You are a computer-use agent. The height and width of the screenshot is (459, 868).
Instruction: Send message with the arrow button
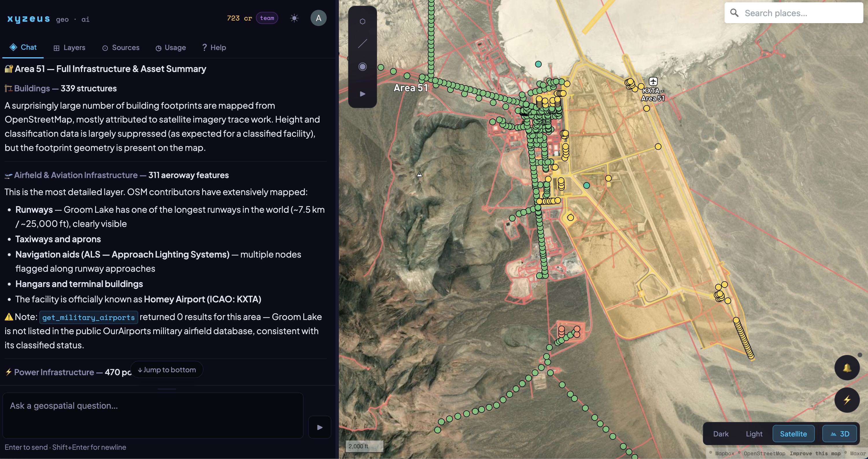tap(320, 427)
